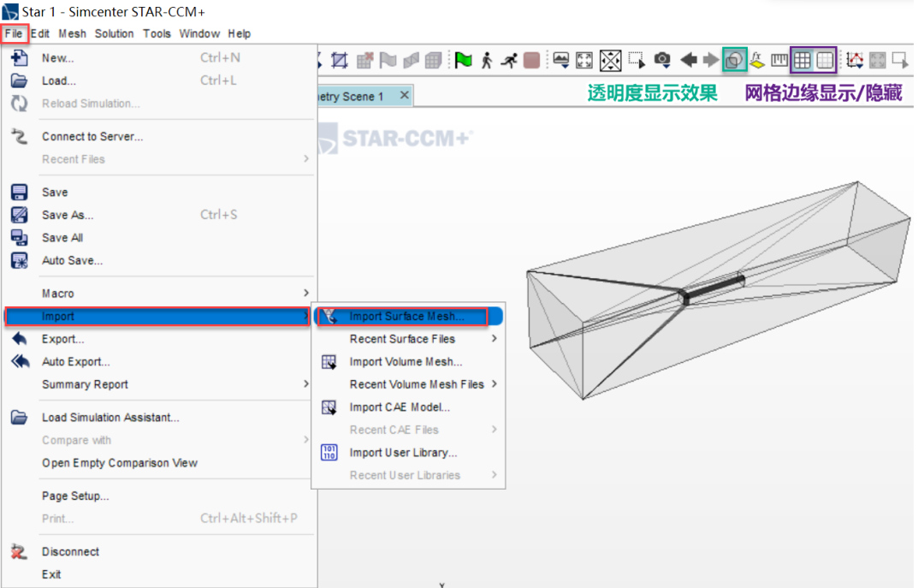Image resolution: width=924 pixels, height=588 pixels.
Task: Click the plot graph icon
Action: 855,60
